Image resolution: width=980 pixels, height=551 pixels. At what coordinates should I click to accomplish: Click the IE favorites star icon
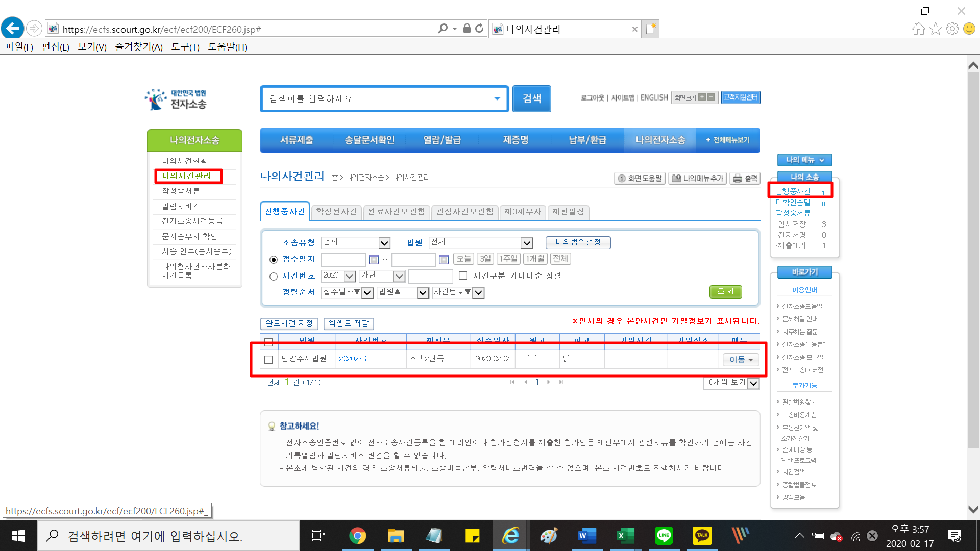coord(935,29)
